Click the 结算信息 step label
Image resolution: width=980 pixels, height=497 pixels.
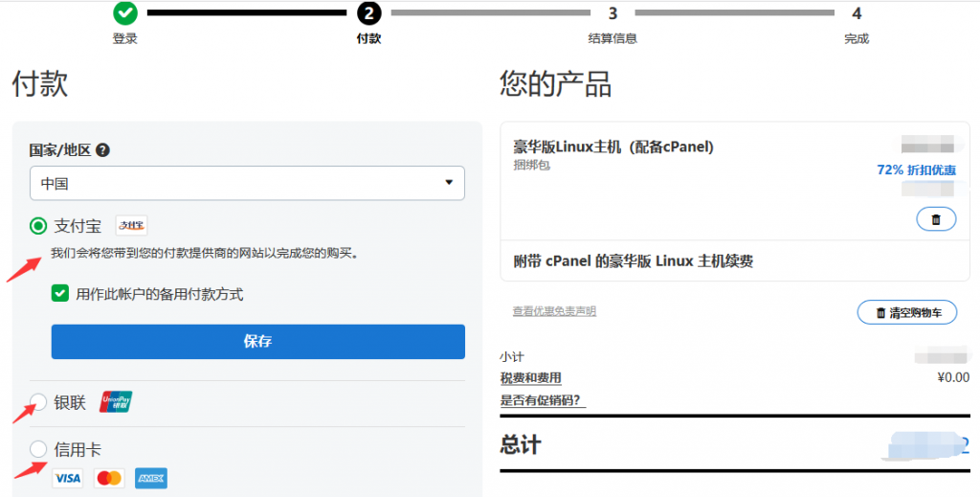(x=612, y=38)
